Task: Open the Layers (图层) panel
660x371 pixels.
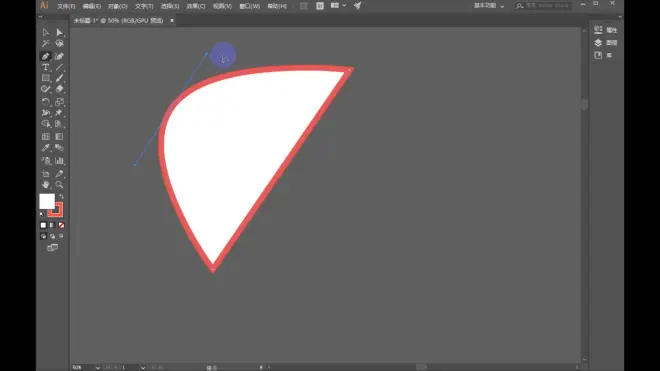Action: click(x=605, y=43)
